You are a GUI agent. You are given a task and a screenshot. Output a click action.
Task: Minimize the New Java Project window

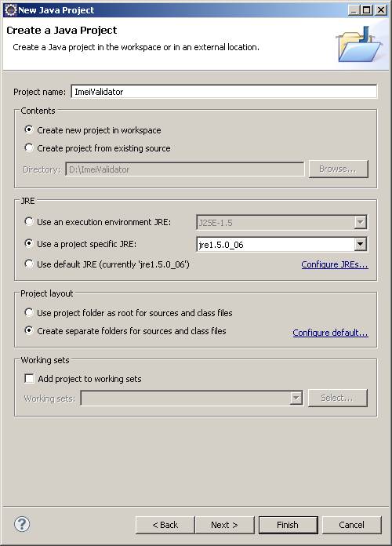(354, 10)
